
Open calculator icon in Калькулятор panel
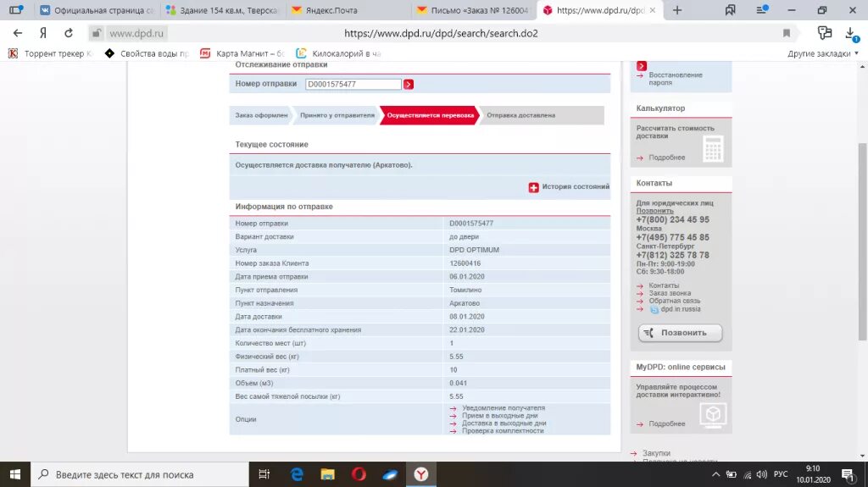point(713,149)
